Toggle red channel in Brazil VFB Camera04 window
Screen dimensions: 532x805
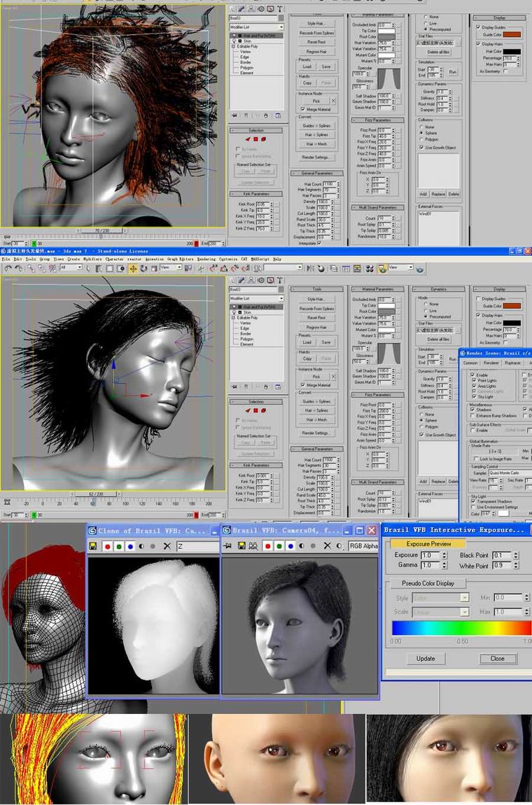[x=268, y=546]
